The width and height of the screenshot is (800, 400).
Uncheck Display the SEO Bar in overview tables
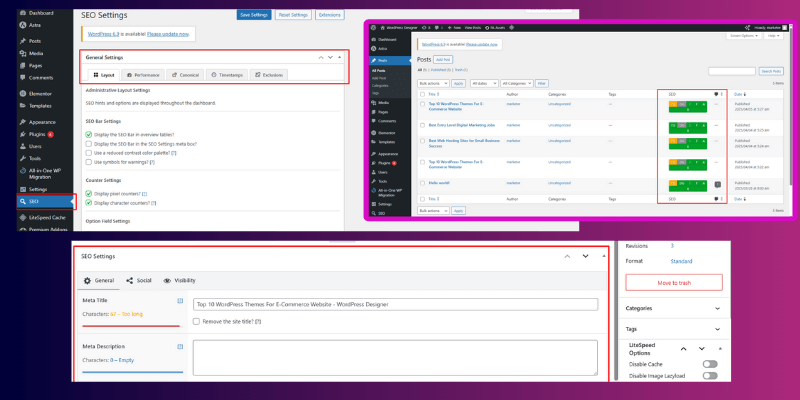(x=89, y=134)
